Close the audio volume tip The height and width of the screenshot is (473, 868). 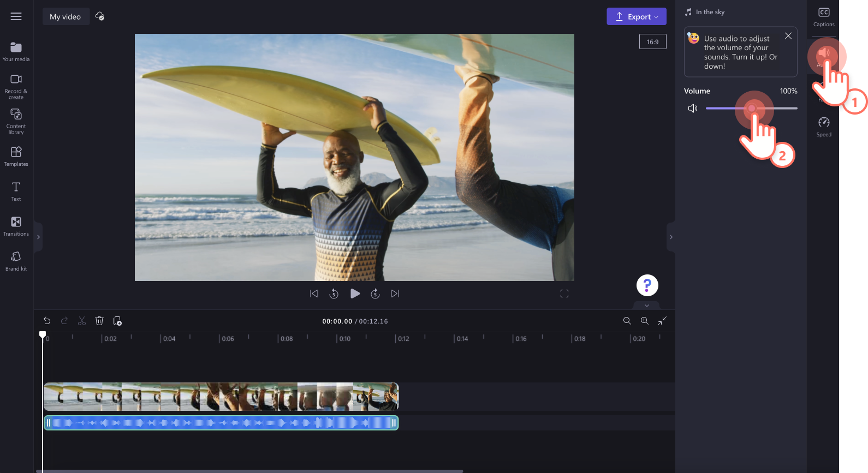click(788, 36)
